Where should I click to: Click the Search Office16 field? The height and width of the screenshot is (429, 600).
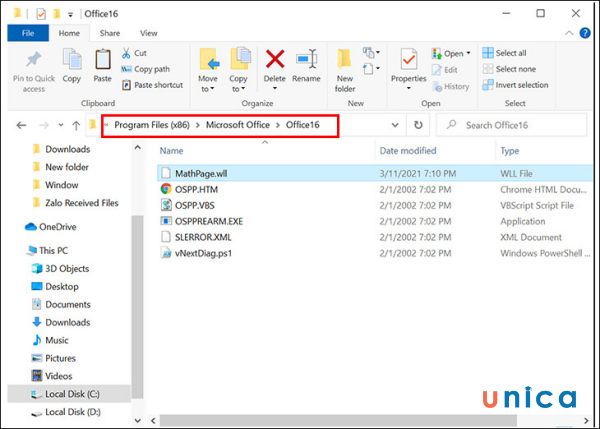point(510,125)
